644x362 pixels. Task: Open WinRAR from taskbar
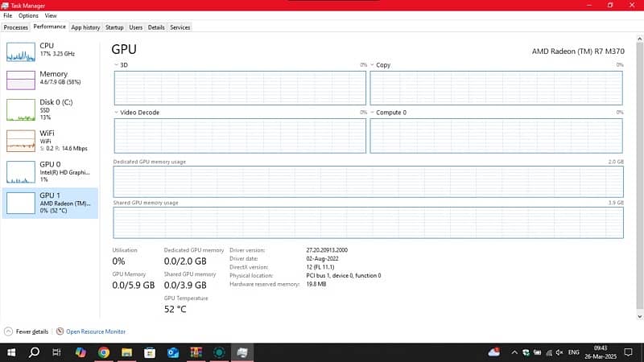pos(196,352)
